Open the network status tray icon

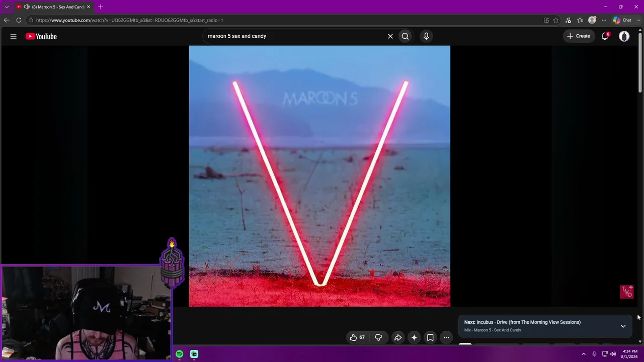(x=605, y=354)
